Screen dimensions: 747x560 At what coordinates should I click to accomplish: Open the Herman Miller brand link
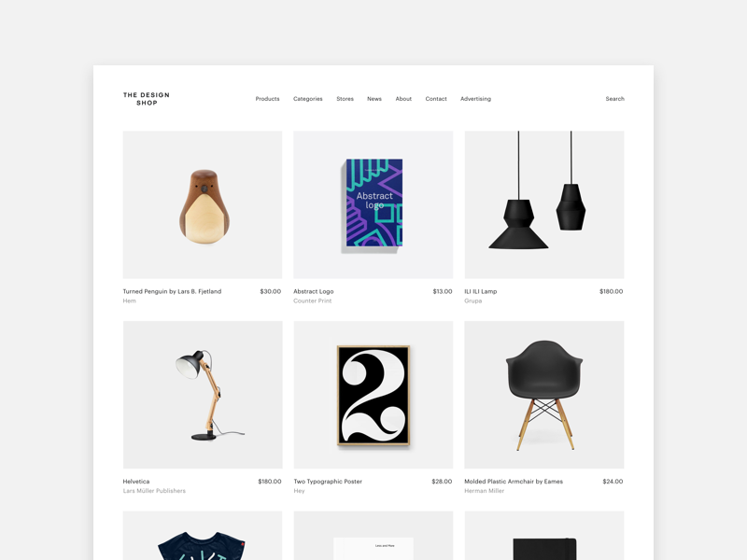click(484, 491)
